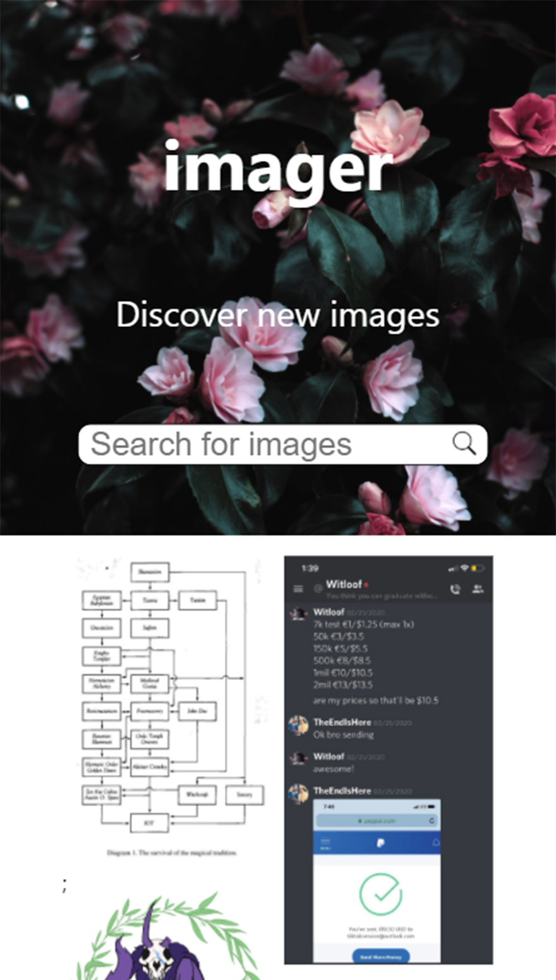Click the phone call icon beside Witloof
The image size is (556, 980).
coord(455,589)
